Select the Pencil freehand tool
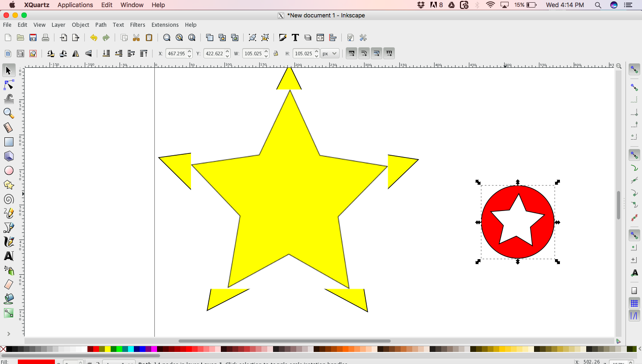This screenshot has height=364, width=642. click(8, 213)
